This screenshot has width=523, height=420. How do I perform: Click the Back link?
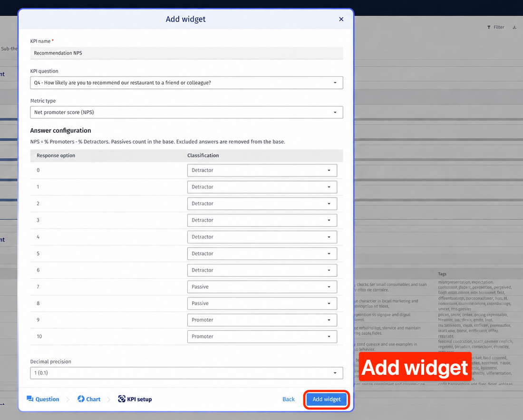[289, 400]
